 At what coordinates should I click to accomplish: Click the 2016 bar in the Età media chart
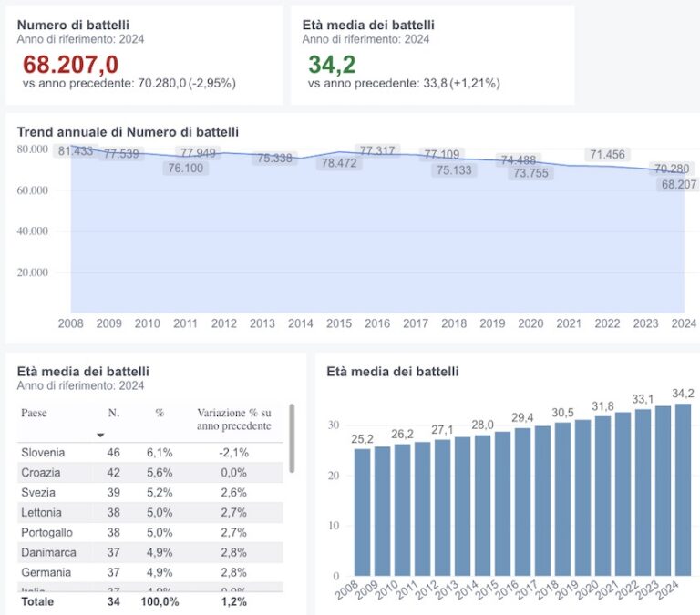(523, 502)
